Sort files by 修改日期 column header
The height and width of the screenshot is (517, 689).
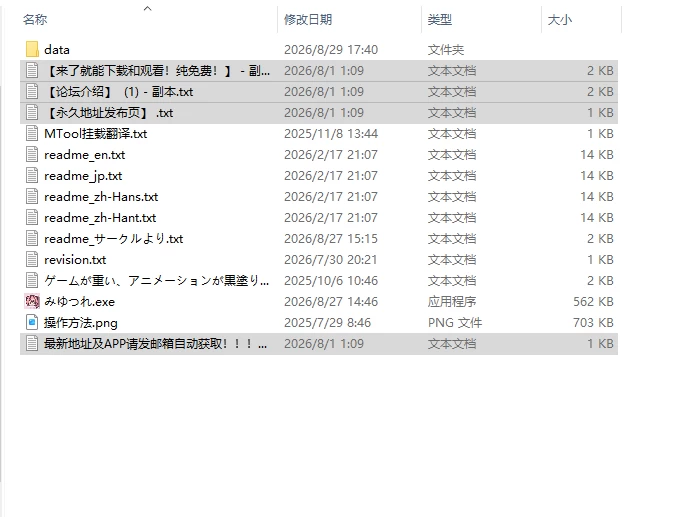(308, 20)
